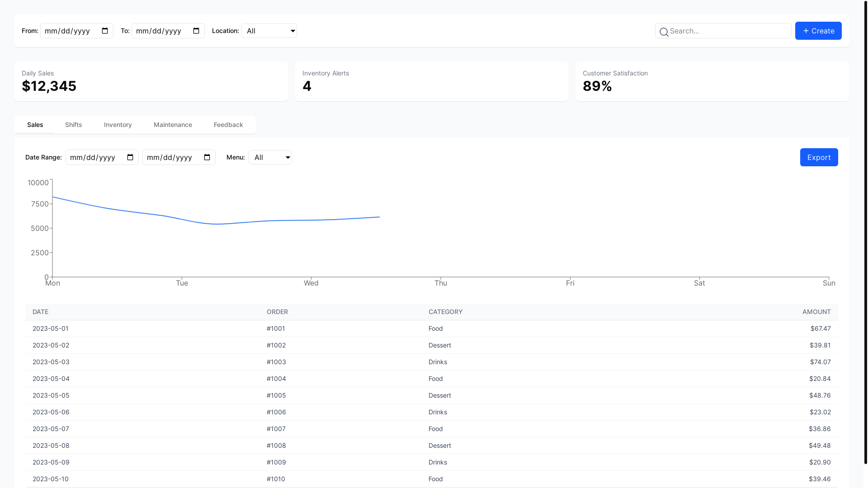Click the AMOUNT column header

[816, 312]
